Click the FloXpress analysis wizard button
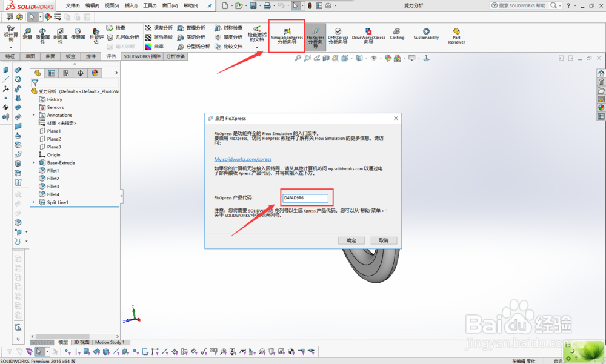The width and height of the screenshot is (606, 364). click(x=315, y=38)
